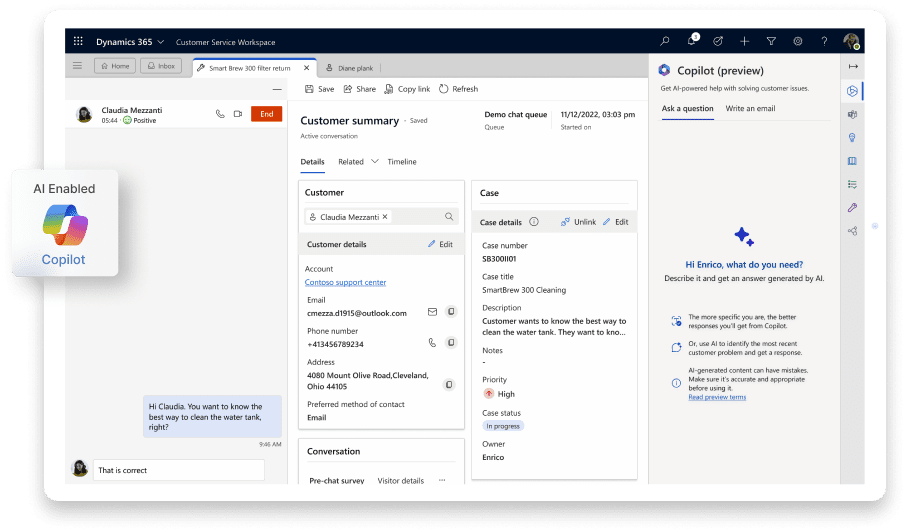Start a voice call with Claudia
906x531 pixels.
pos(220,114)
